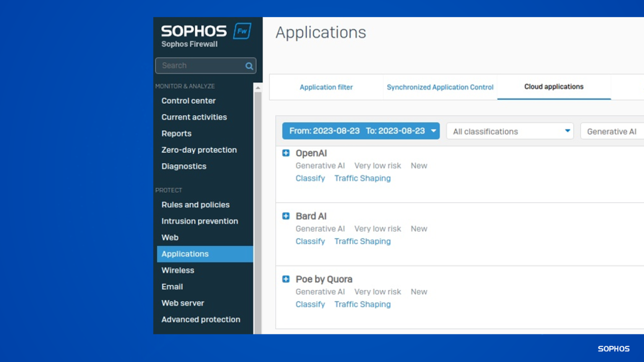Open Wireless menu item
Image resolution: width=644 pixels, height=362 pixels.
tap(178, 270)
